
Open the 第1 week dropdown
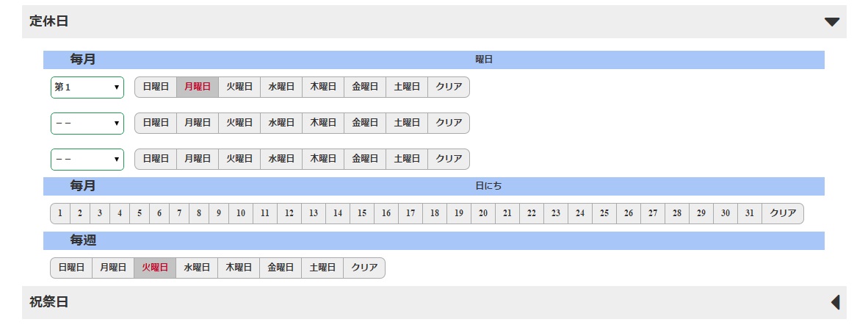click(87, 87)
